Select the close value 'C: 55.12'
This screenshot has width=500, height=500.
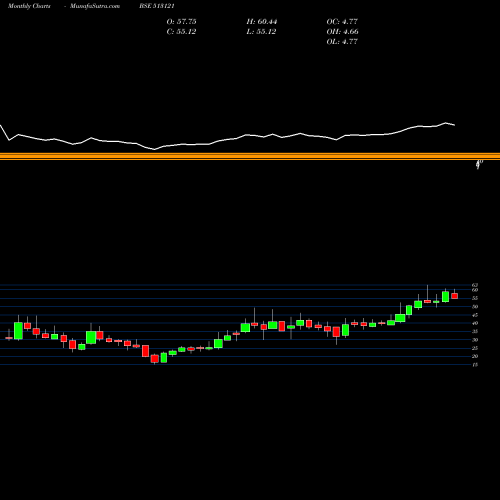point(181,32)
